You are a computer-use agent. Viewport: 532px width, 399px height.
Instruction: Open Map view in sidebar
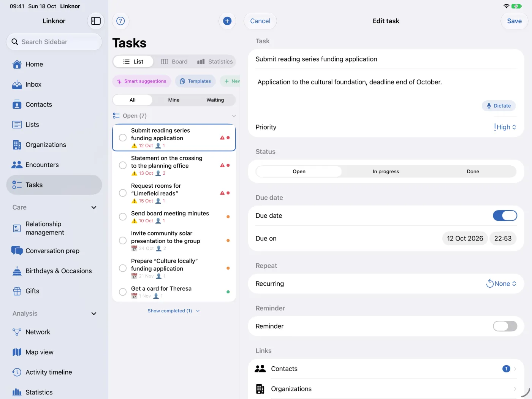(x=54, y=352)
